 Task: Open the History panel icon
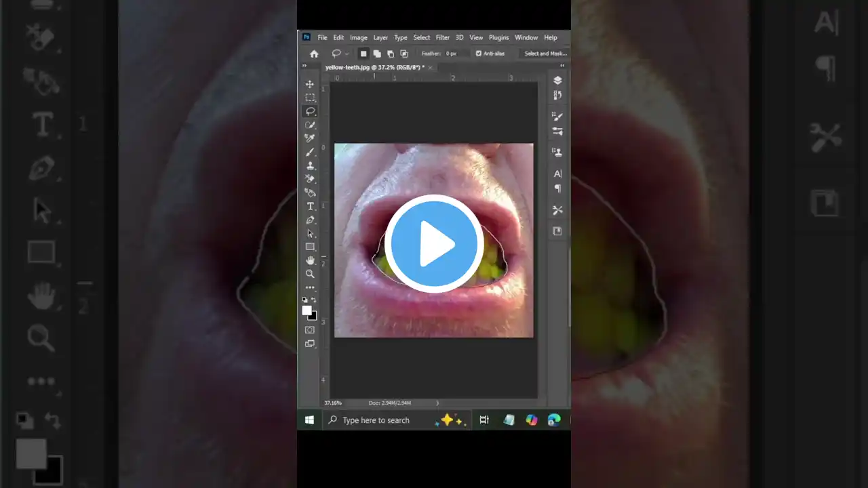tap(557, 96)
